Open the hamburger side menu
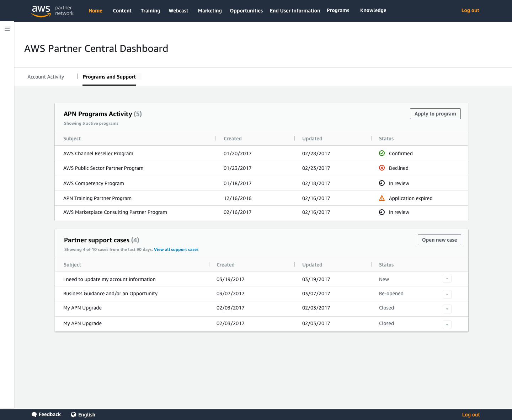Image resolution: width=512 pixels, height=420 pixels. 7,29
